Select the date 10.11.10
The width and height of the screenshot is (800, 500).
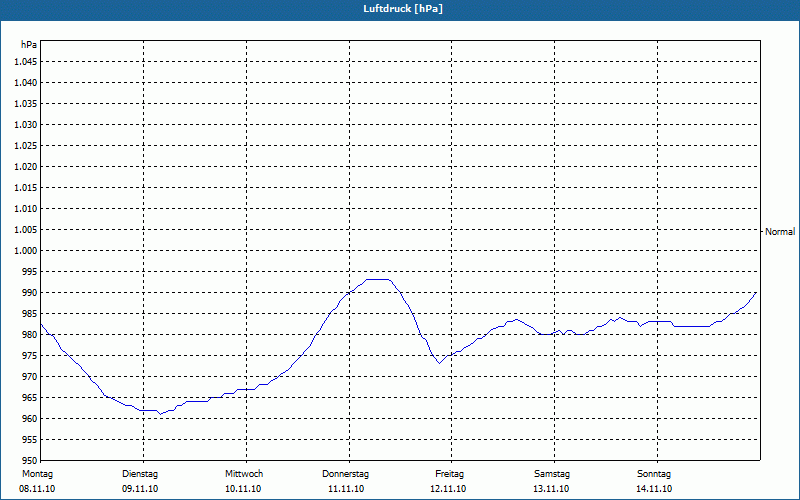coord(243,489)
